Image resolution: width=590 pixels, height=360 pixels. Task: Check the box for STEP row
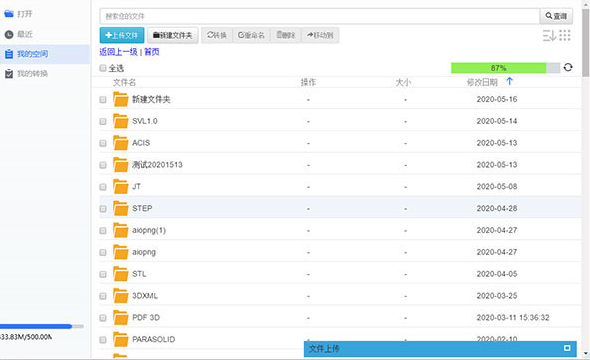pyautogui.click(x=103, y=209)
